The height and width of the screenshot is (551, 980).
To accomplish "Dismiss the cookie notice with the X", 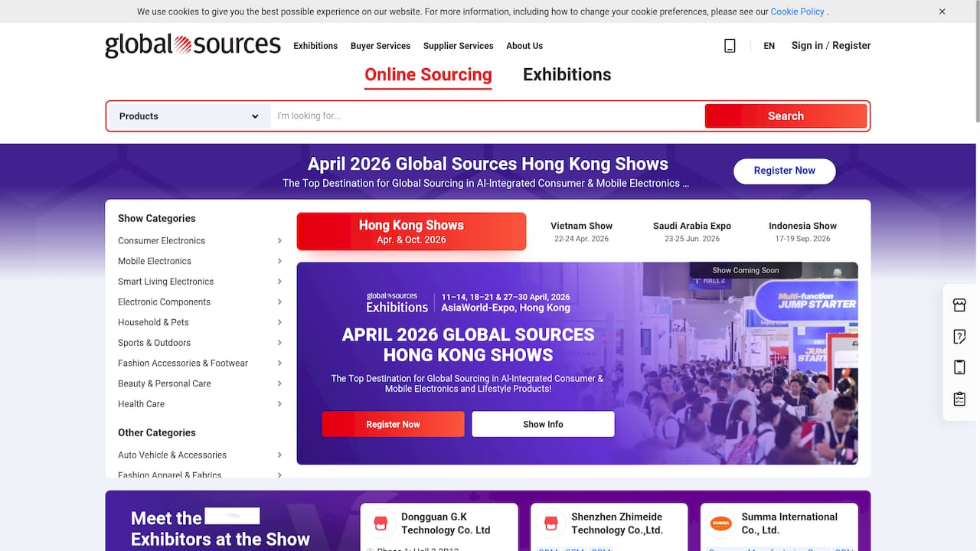I will [x=942, y=11].
